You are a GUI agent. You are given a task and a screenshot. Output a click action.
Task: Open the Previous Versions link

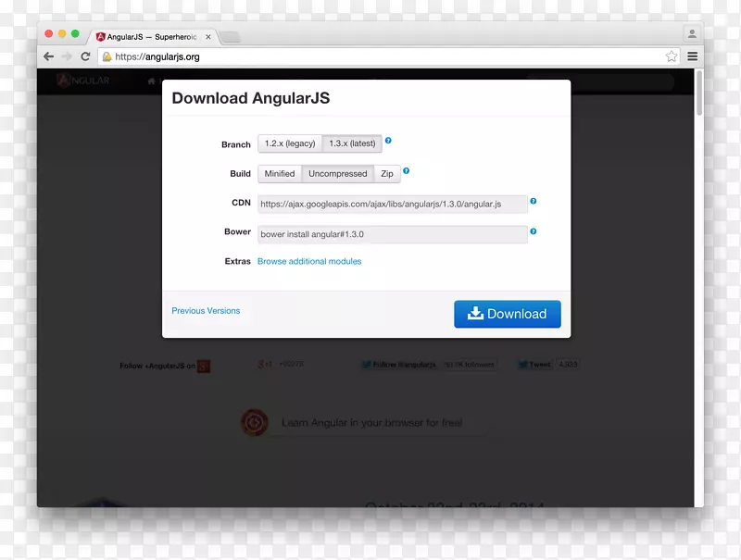206,310
